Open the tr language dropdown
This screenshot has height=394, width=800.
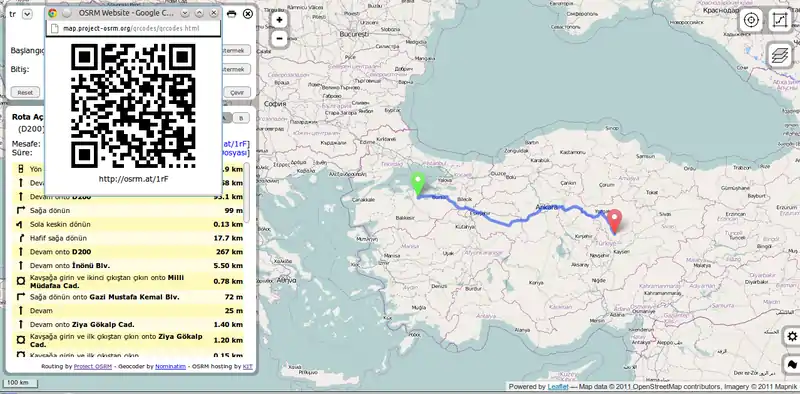[27, 14]
